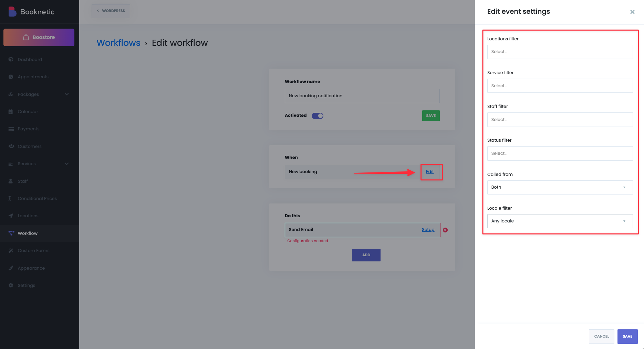Click the Settings gear icon
This screenshot has width=644, height=349.
pyautogui.click(x=11, y=285)
